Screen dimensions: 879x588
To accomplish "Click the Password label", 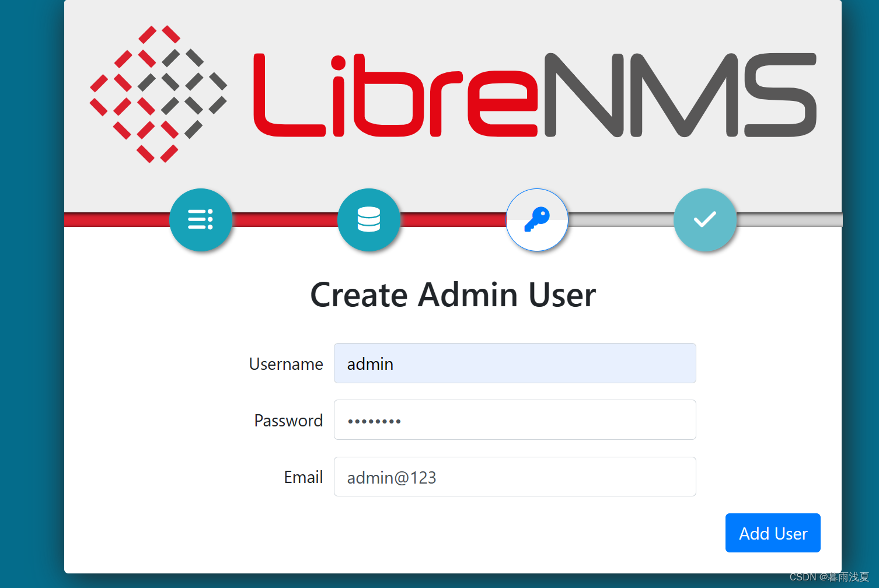I will (x=288, y=421).
